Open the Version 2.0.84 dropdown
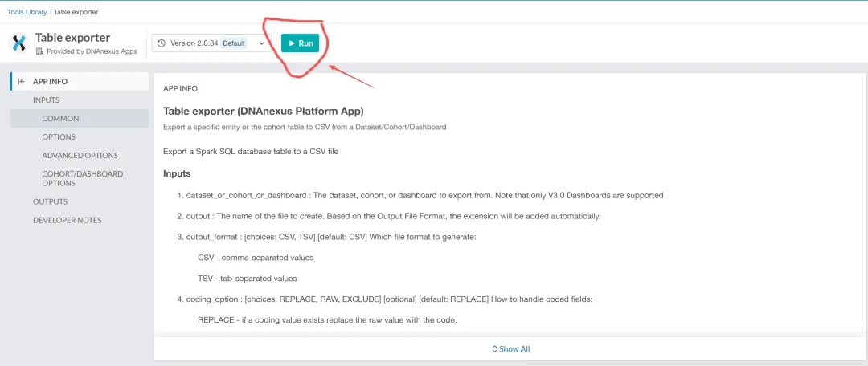 pos(211,43)
